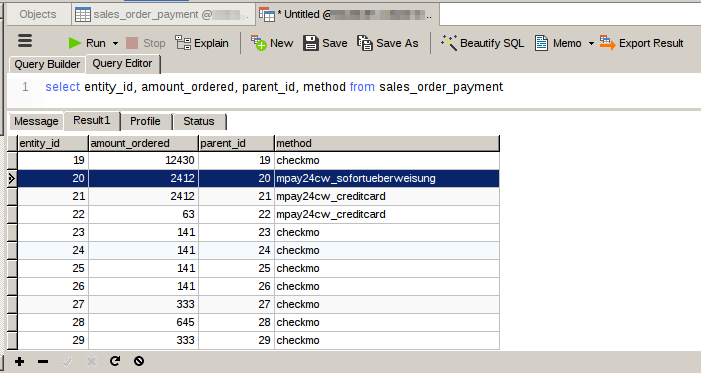
Task: Open the Explain query icon
Action: (x=183, y=43)
